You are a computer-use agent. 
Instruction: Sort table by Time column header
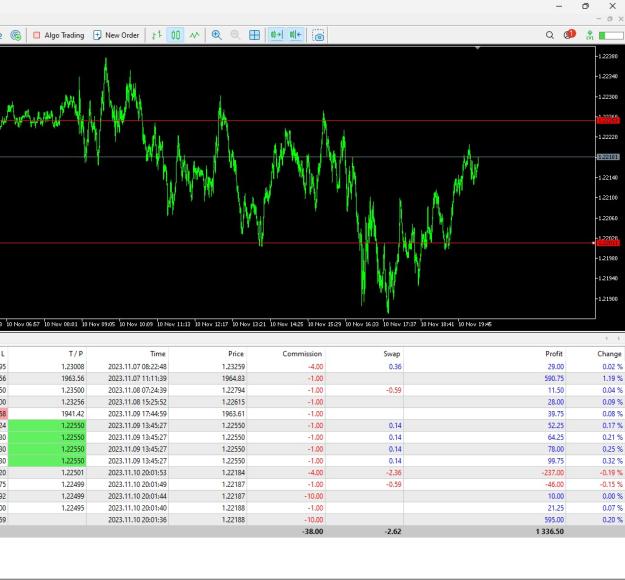(x=158, y=354)
